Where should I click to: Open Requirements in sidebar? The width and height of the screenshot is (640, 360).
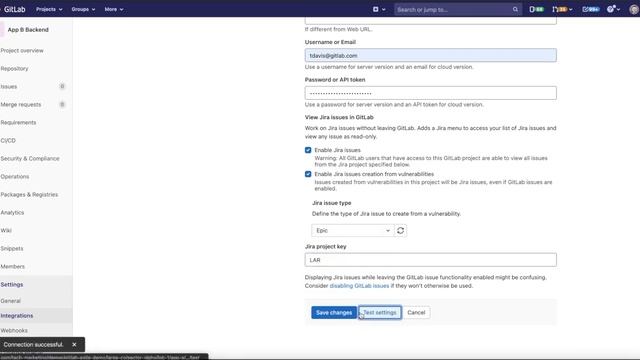[18, 122]
